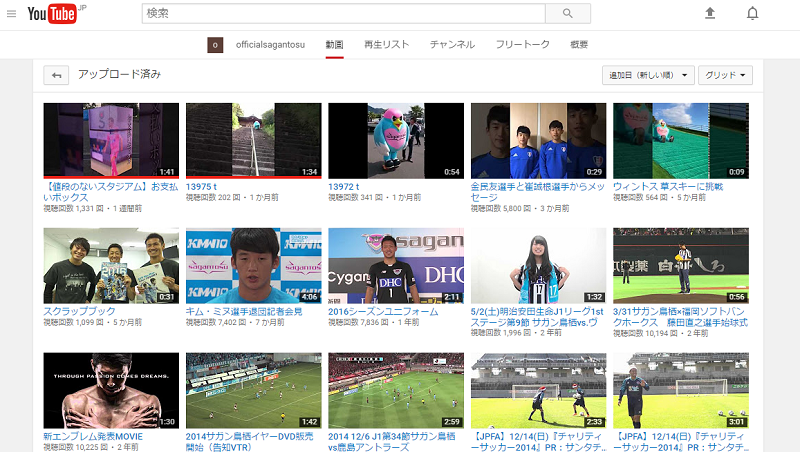Expand the グリッド view dropdown
The height and width of the screenshot is (452, 800).
point(725,75)
